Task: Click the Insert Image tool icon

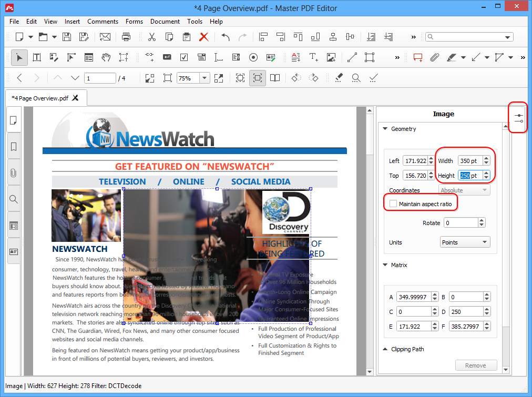Action: coord(331,57)
